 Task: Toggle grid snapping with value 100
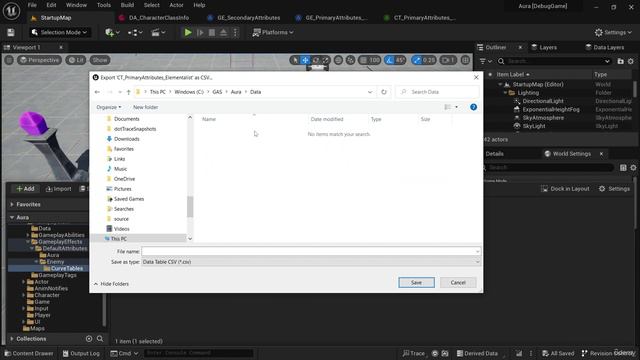[x=369, y=60]
